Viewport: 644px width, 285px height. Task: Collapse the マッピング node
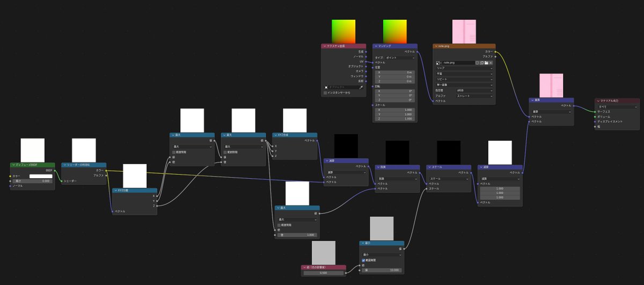(x=376, y=46)
